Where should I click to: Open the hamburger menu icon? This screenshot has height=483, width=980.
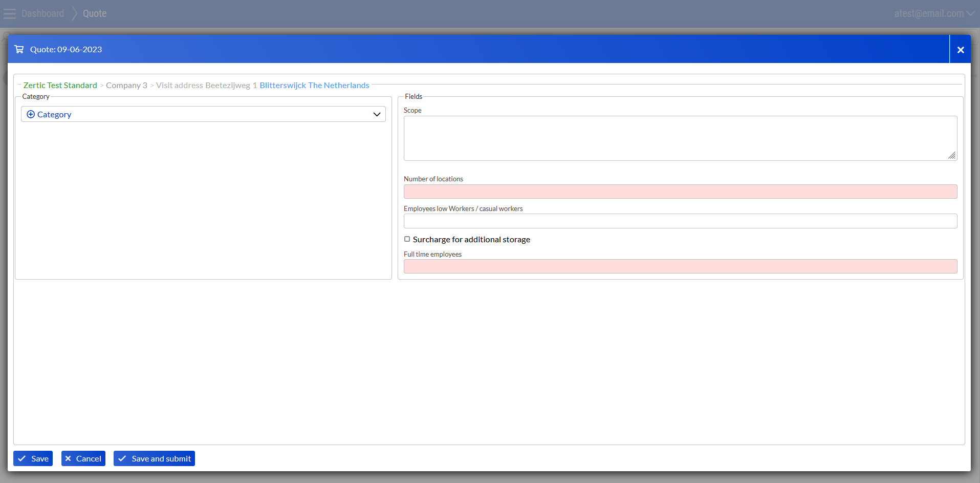point(10,14)
